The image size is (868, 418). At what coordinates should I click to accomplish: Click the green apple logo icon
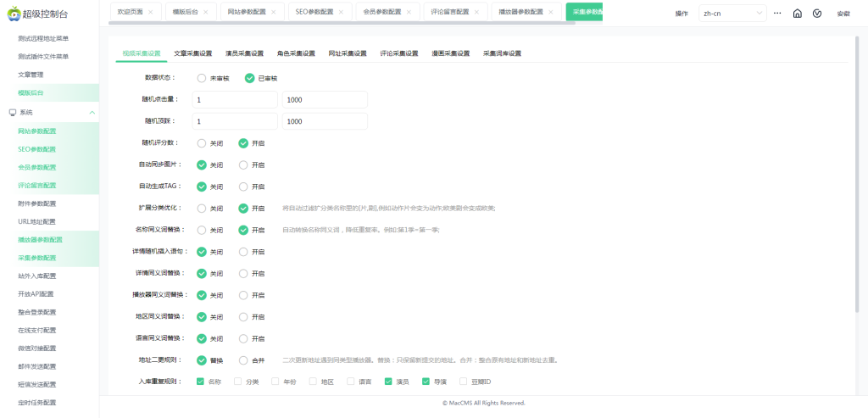pyautogui.click(x=14, y=14)
